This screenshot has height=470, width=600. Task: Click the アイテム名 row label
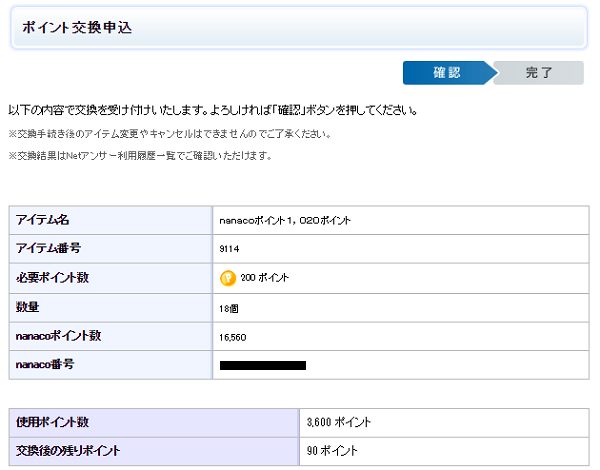pos(42,220)
